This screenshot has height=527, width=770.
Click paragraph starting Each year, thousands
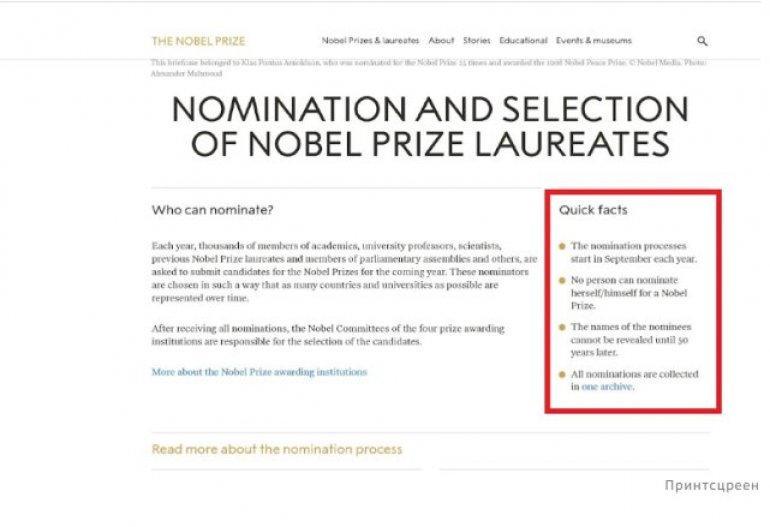(344, 272)
